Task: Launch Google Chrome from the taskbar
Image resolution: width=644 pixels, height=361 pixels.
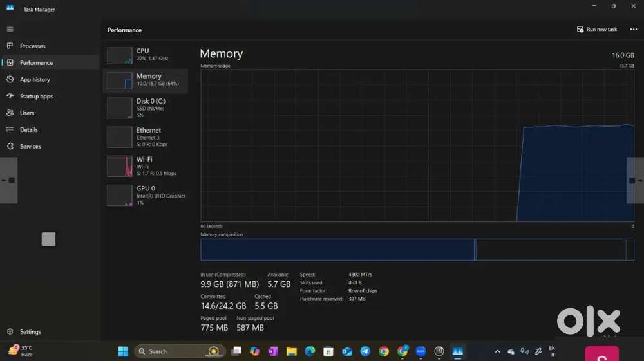Action: (x=384, y=351)
